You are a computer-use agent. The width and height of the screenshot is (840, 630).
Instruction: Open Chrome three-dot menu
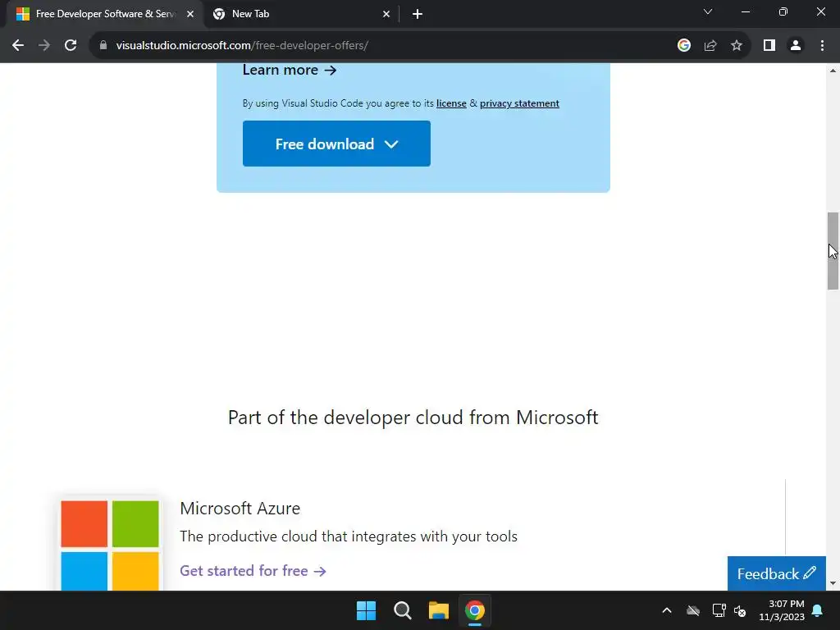point(822,46)
